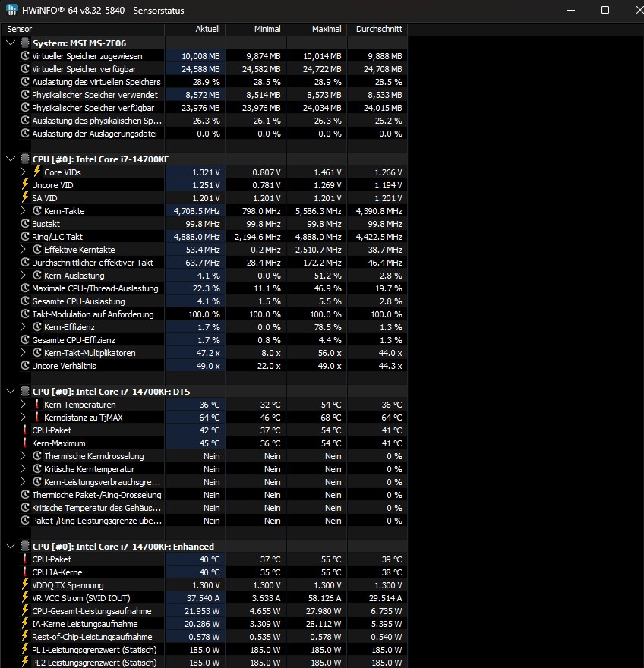Click the lightning bolt icon of Core VIDs
Image resolution: width=644 pixels, height=668 pixels.
(37, 172)
